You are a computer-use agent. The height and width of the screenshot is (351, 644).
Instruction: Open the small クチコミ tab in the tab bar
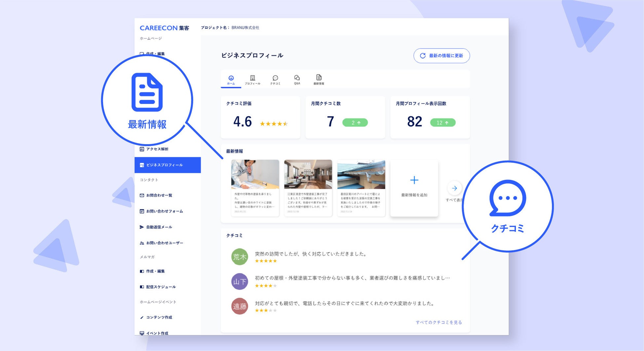[x=275, y=80]
